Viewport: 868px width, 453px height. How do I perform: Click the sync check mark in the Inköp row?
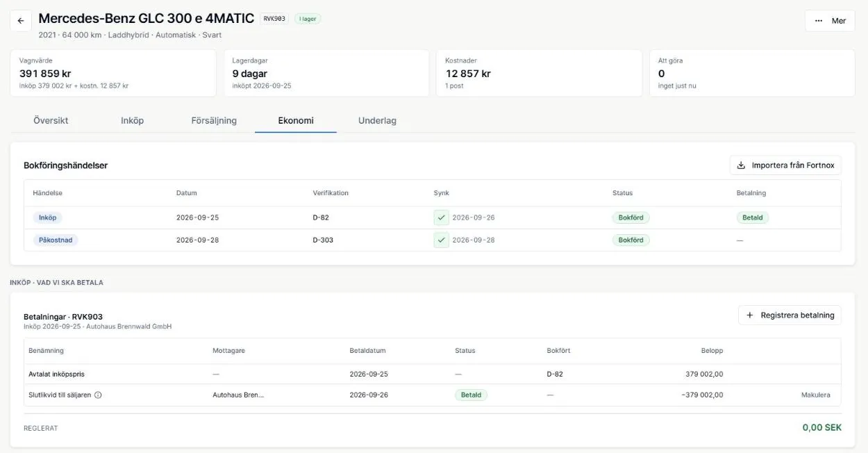(442, 217)
